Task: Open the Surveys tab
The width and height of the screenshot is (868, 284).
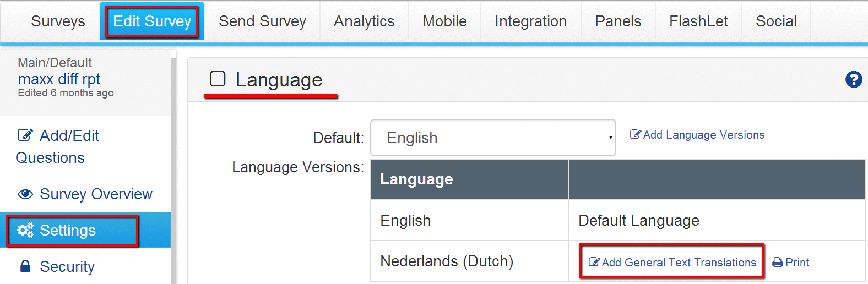Action: click(x=58, y=21)
